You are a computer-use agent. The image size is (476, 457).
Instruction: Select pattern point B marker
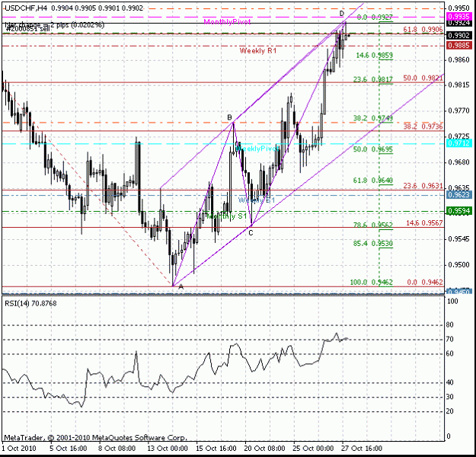coord(229,117)
